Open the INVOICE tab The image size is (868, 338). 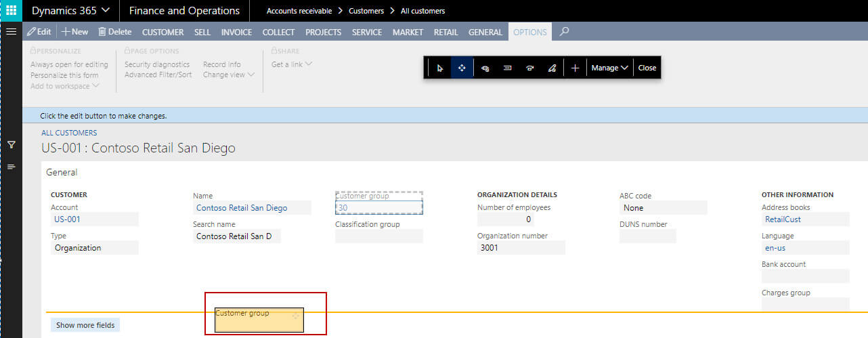click(x=236, y=32)
